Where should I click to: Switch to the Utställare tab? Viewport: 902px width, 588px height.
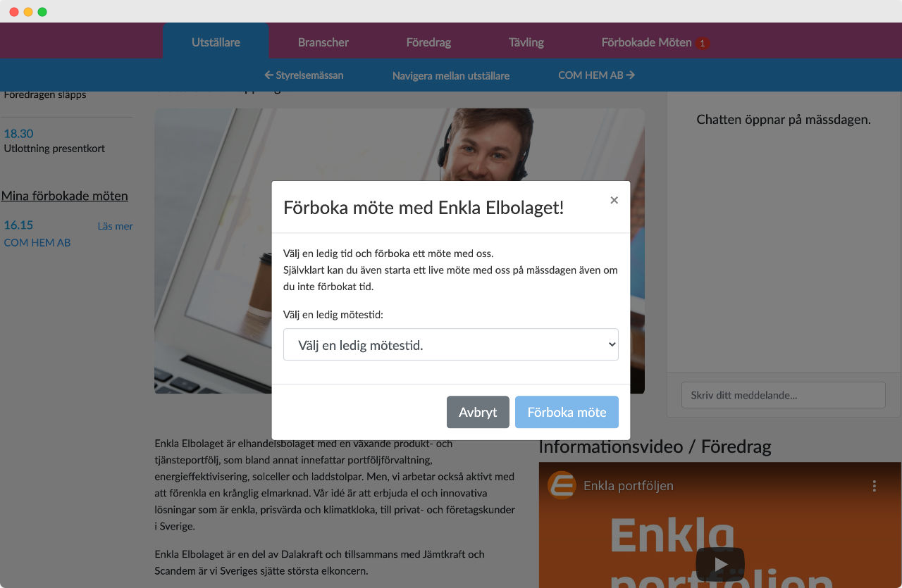(x=216, y=42)
